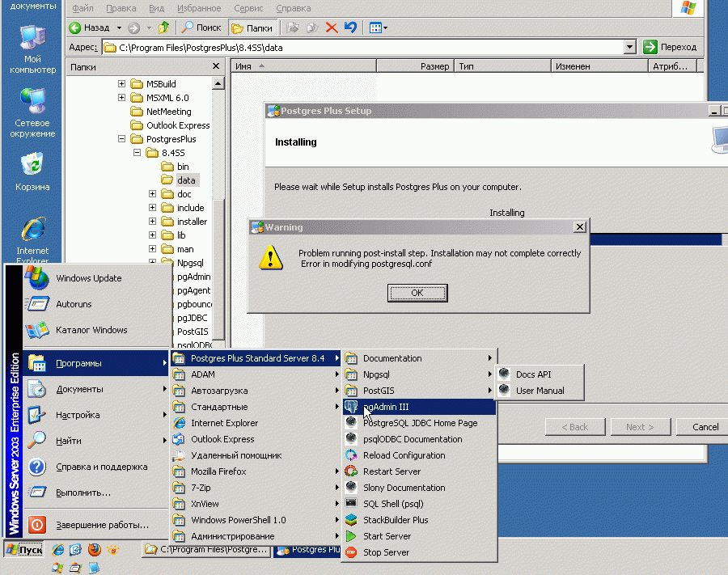The width and height of the screenshot is (728, 575).
Task: Open Сетевое окружение desktop icon
Action: [x=32, y=113]
